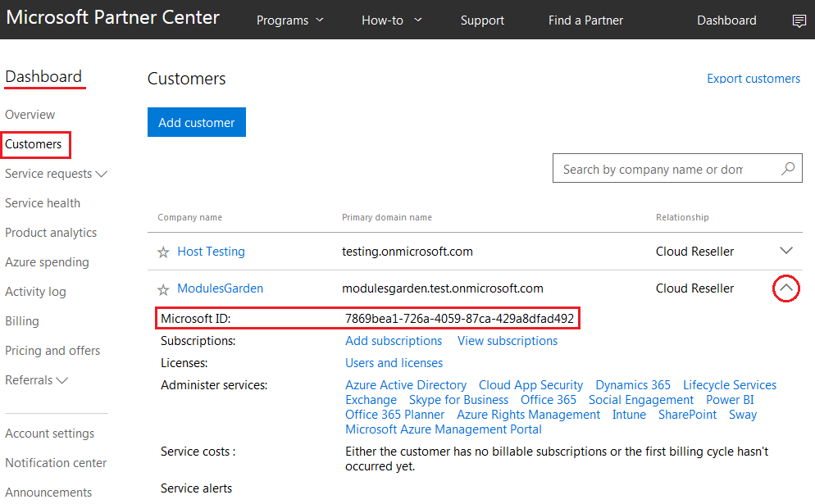Open Cloud App Security link

530,385
